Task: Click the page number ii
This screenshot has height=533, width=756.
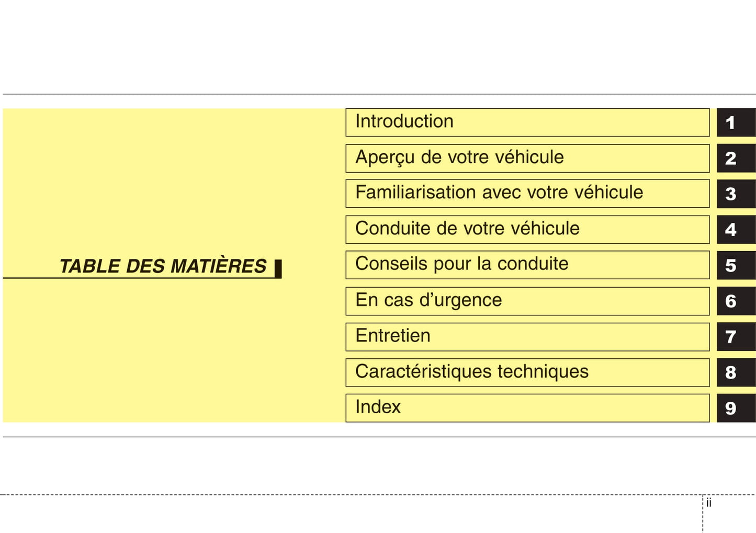Action: [x=709, y=503]
